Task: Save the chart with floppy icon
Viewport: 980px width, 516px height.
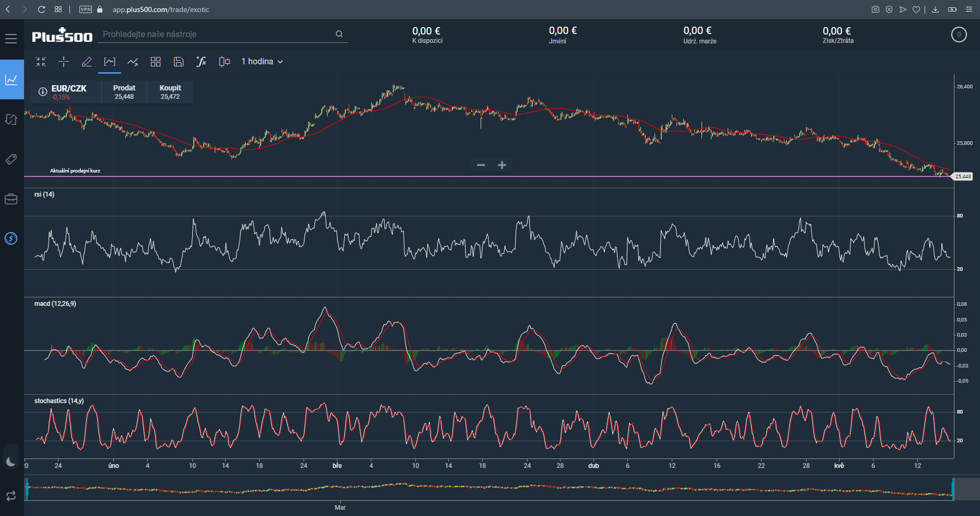Action: [x=179, y=62]
